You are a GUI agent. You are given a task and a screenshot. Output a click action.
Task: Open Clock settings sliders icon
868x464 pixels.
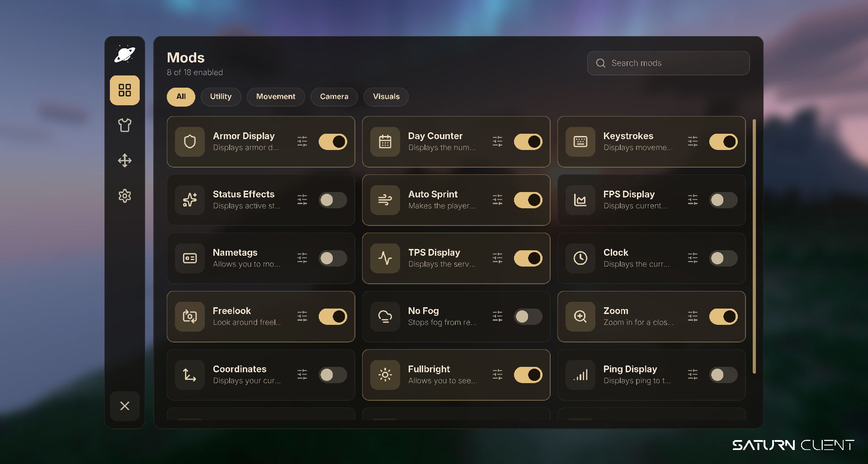click(693, 258)
